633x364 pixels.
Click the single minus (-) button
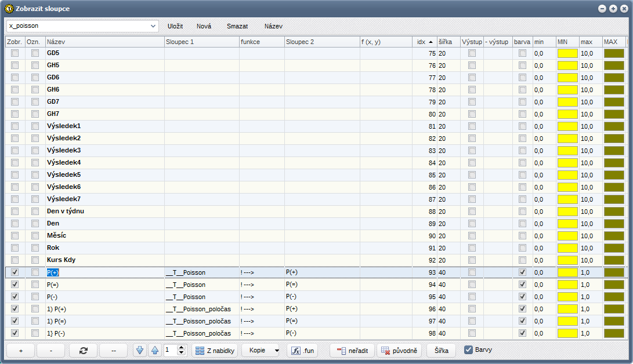point(51,350)
